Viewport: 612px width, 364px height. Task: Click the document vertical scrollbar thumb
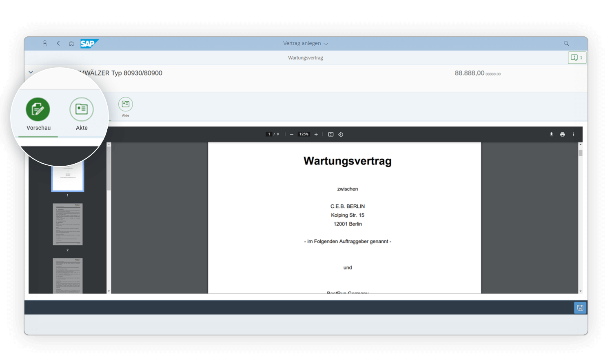(x=580, y=153)
